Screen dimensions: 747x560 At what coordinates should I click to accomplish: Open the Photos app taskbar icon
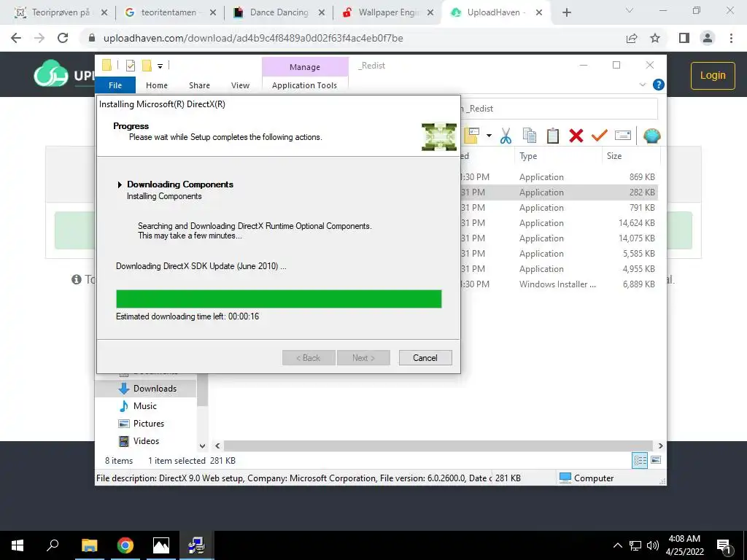161,545
